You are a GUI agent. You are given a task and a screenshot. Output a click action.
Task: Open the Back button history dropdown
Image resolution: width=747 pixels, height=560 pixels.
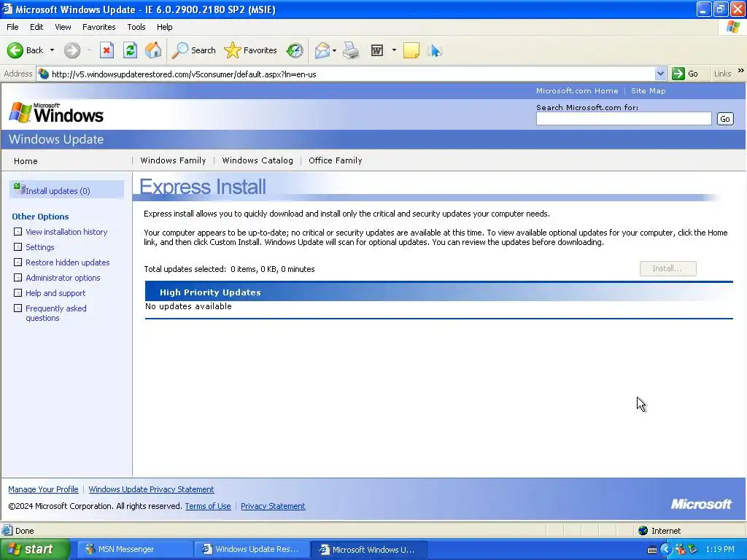pyautogui.click(x=52, y=50)
